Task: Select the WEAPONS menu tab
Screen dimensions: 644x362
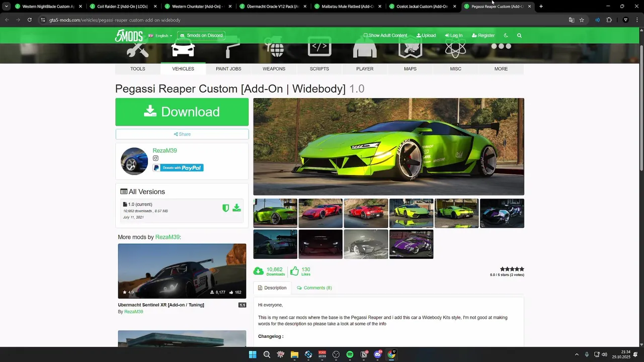Action: [274, 69]
